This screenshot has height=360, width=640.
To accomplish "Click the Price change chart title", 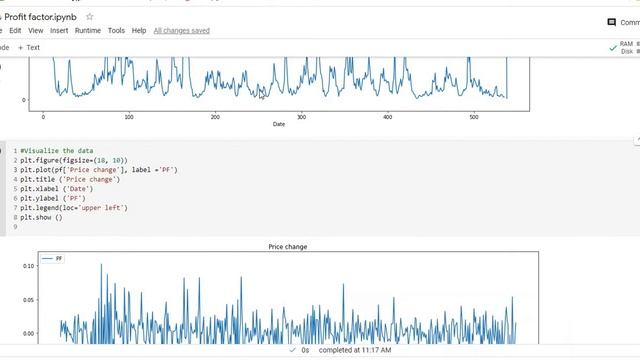I will 288,247.
